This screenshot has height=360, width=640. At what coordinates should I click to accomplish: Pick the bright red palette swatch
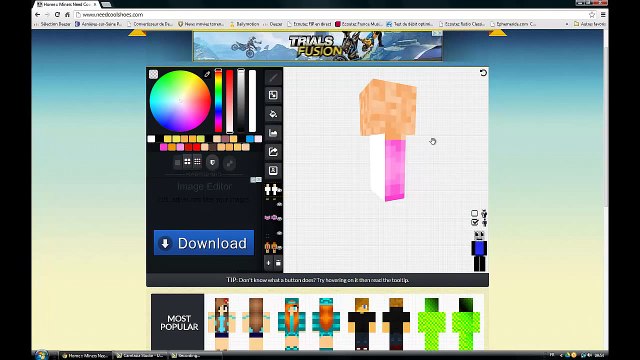click(197, 147)
